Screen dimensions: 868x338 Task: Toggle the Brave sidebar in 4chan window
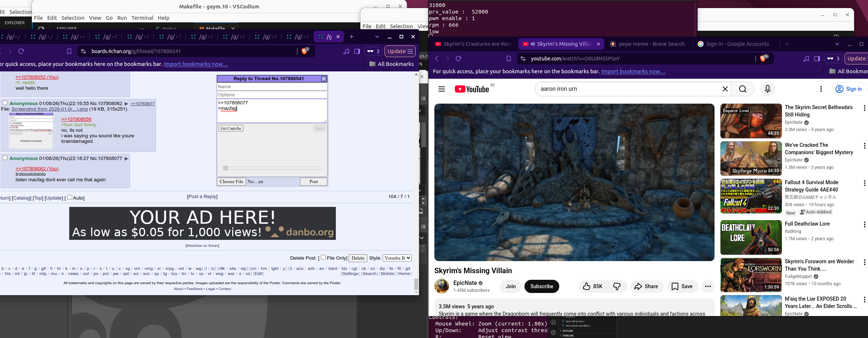pyautogui.click(x=357, y=51)
